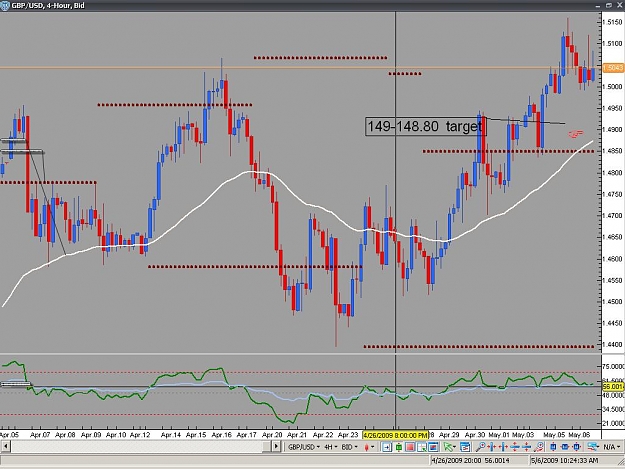Screen dimensions: 625x469
Task: Click the first vertical compress icon
Action: click(x=515, y=447)
